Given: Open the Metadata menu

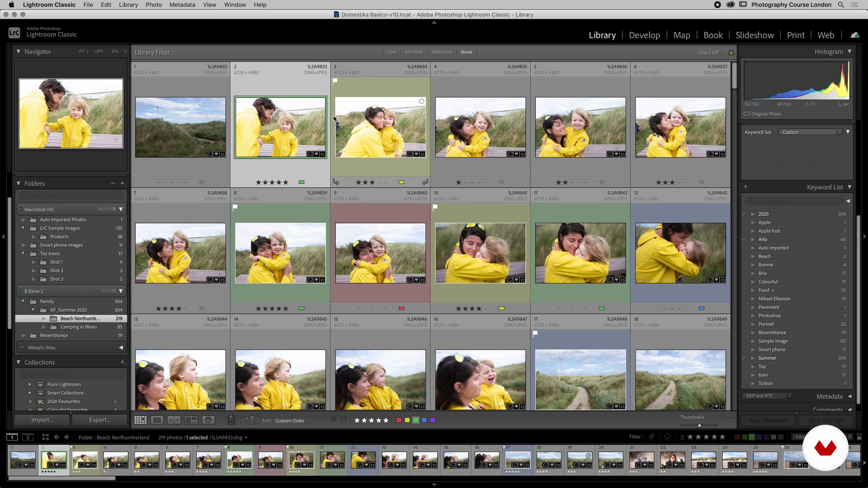Looking at the screenshot, I should (x=182, y=5).
